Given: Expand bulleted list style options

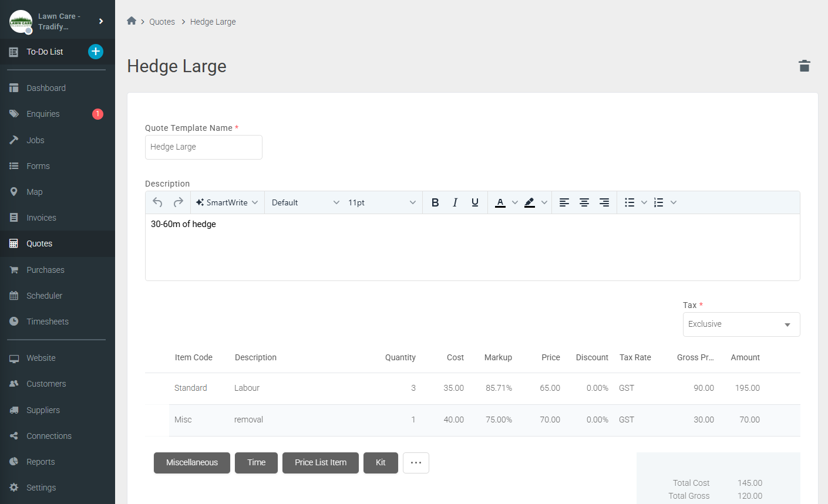Looking at the screenshot, I should pos(644,202).
